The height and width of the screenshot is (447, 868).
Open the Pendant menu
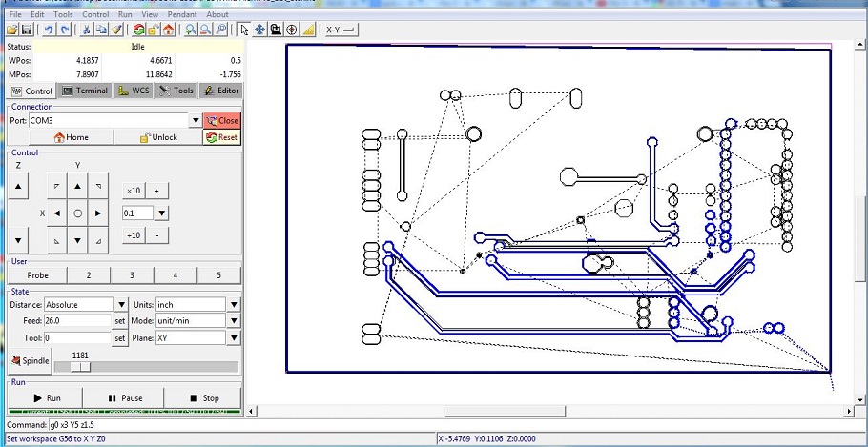183,14
